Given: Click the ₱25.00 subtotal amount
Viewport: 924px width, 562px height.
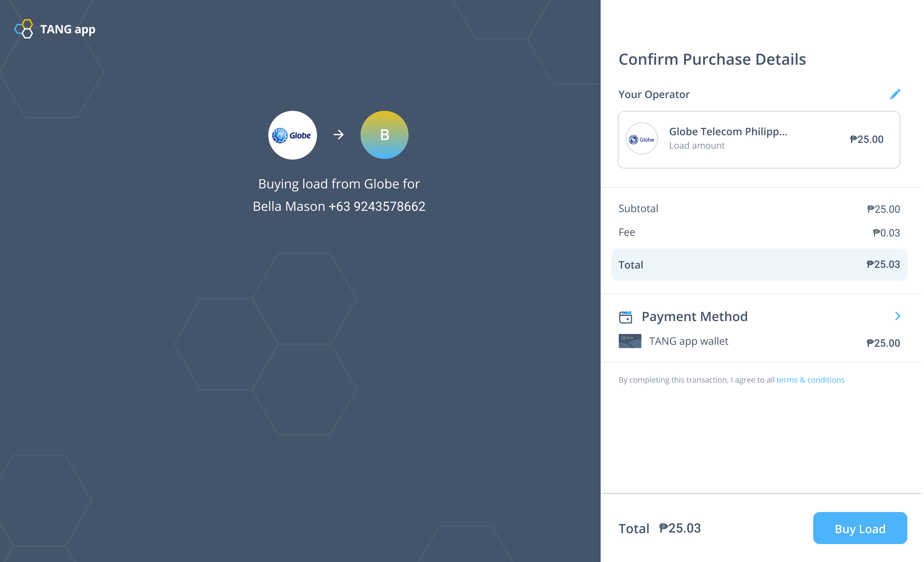Looking at the screenshot, I should coord(883,209).
